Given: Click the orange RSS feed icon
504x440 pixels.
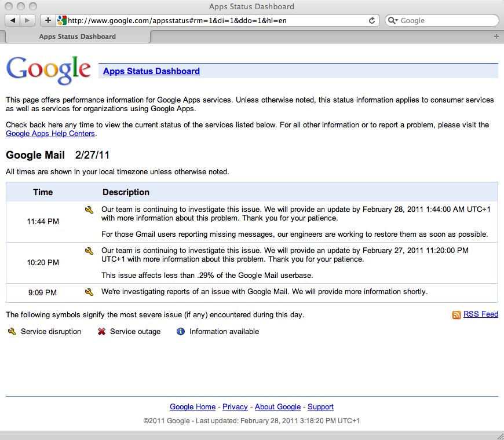Looking at the screenshot, I should coord(456,315).
